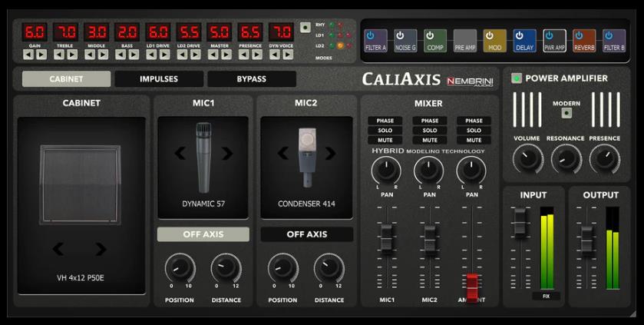Switch MIC1 to next microphone

(227, 153)
